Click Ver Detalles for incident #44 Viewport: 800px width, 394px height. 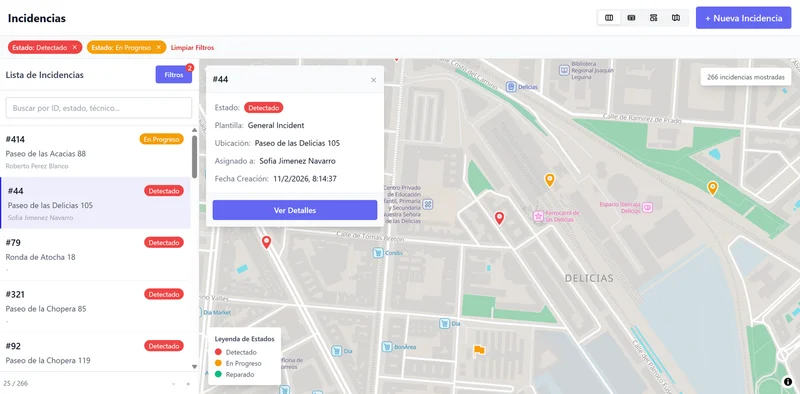[x=295, y=210]
